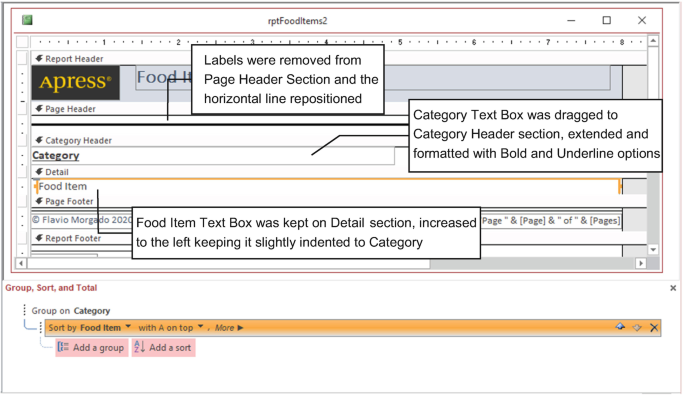Click the vertical scrollbar down arrow
The height and width of the screenshot is (396, 685).
pyautogui.click(x=653, y=250)
